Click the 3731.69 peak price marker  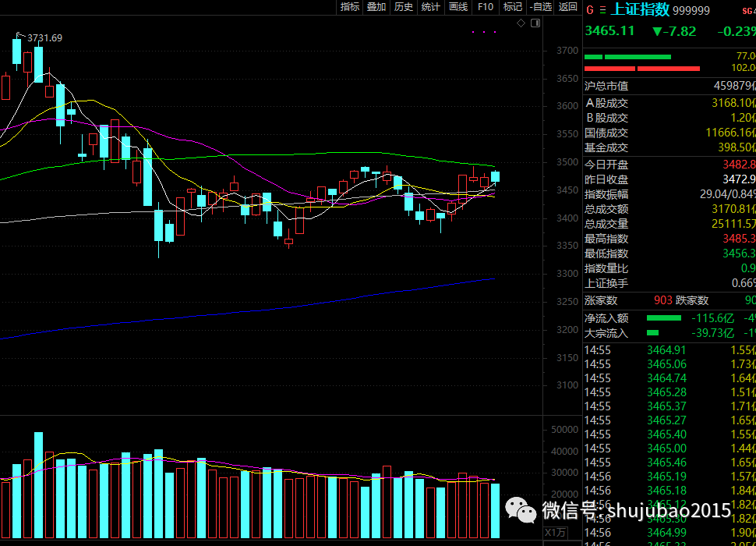pos(44,37)
